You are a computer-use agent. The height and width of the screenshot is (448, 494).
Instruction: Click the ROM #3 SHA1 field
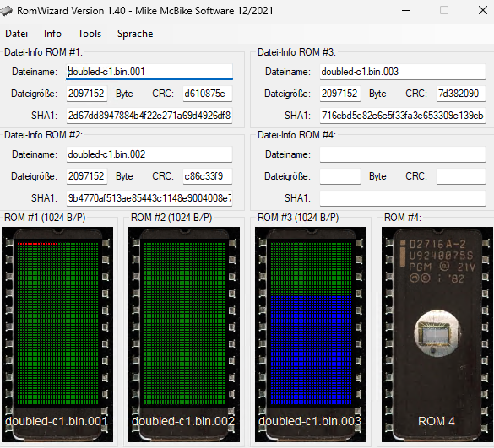(403, 116)
